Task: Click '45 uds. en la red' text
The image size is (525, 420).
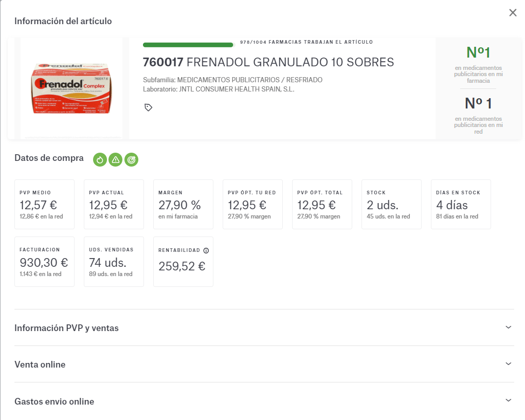Action: coord(388,216)
